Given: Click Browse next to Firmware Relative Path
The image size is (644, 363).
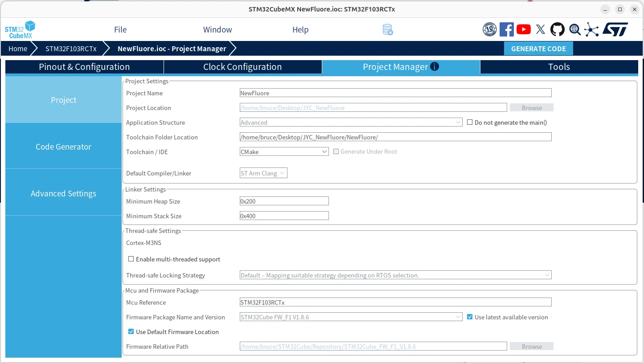Looking at the screenshot, I should (532, 347).
